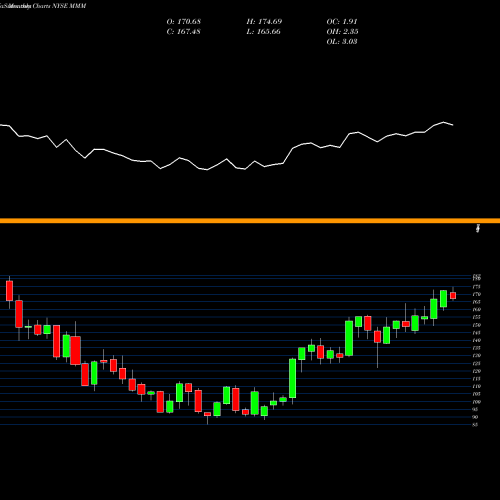Click the close price value C: 167.48
The height and width of the screenshot is (500, 500).
(184, 32)
